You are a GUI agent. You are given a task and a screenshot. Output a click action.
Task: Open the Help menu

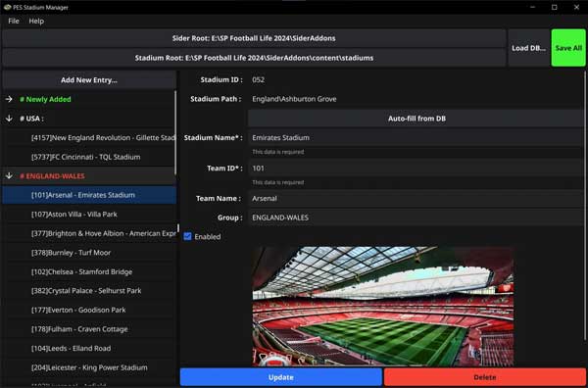click(x=36, y=21)
